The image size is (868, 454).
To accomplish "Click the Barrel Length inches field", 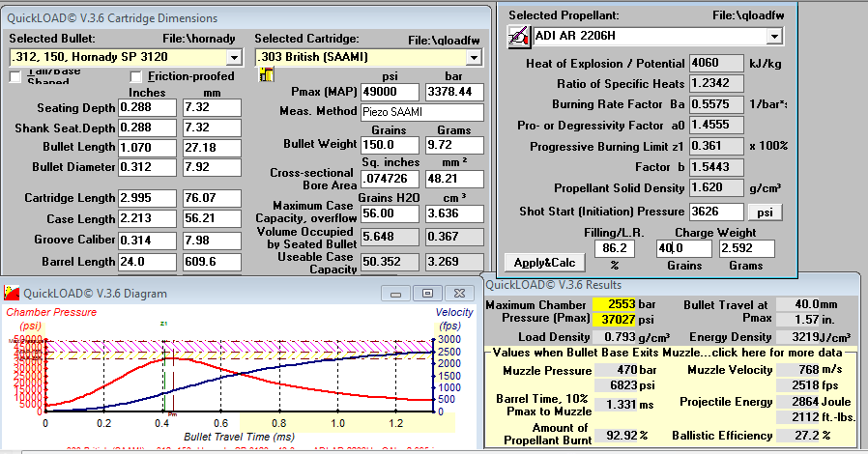I will 147,261.
